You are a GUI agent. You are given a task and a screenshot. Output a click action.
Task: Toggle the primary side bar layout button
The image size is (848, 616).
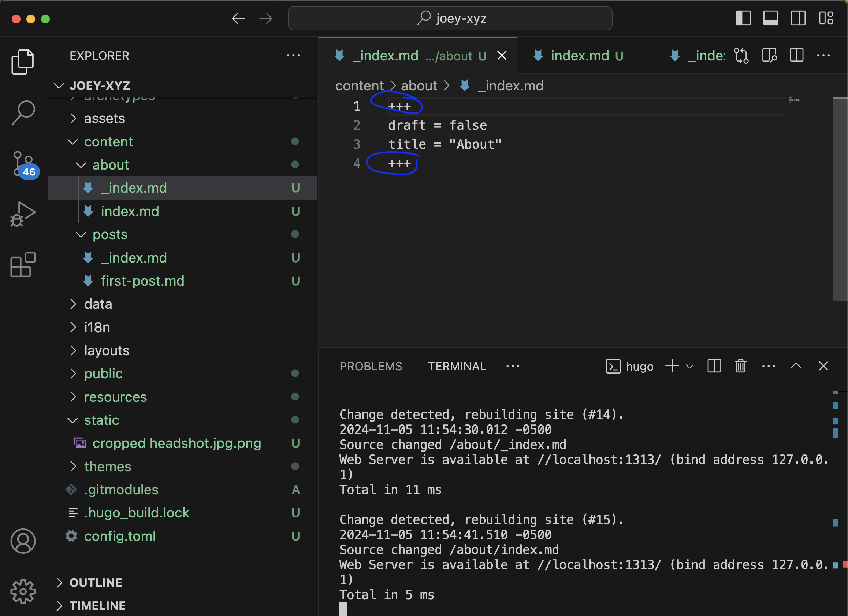click(743, 18)
